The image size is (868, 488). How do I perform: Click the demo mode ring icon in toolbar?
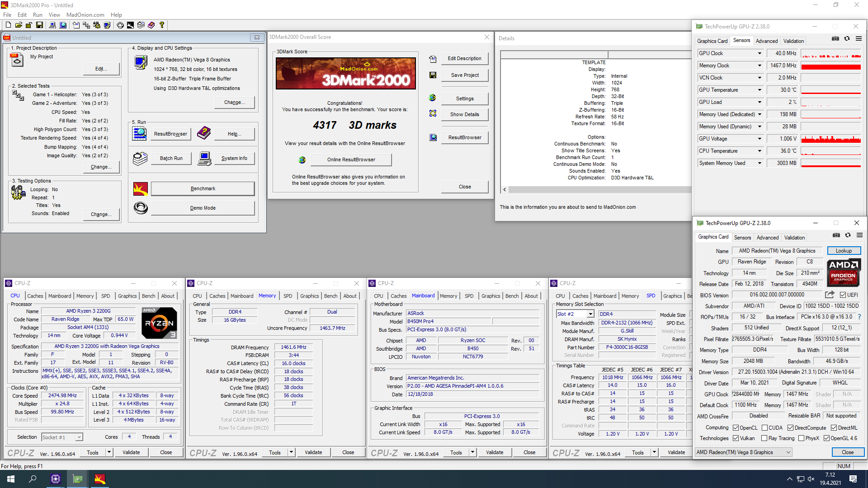(120, 25)
